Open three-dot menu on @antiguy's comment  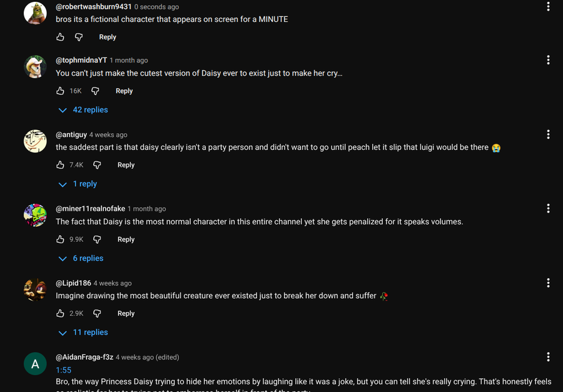(548, 134)
